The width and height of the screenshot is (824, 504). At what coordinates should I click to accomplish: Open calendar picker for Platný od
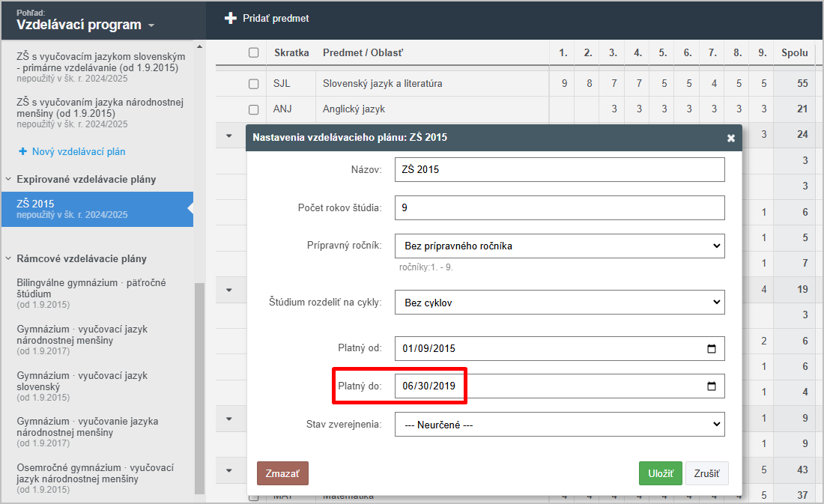[711, 348]
